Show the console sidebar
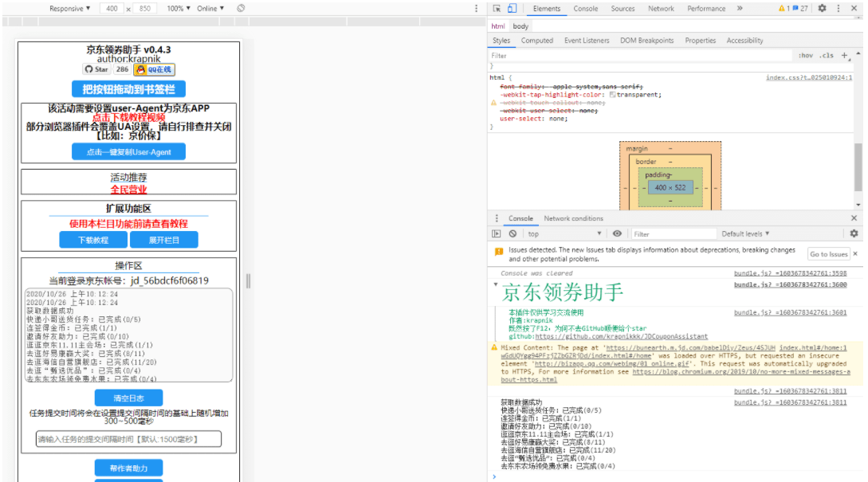The image size is (868, 482). coord(497,233)
